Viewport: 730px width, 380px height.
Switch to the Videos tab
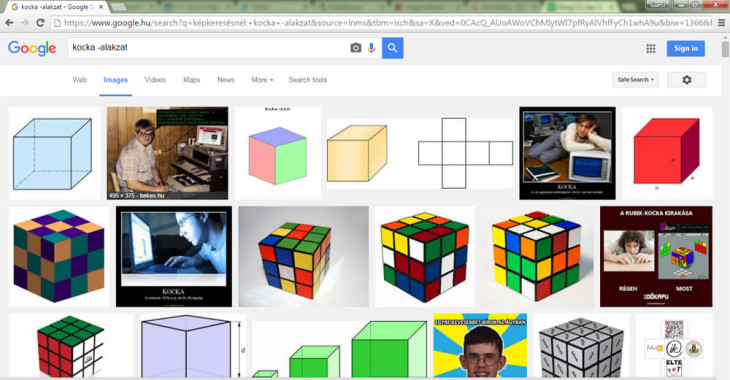[155, 80]
